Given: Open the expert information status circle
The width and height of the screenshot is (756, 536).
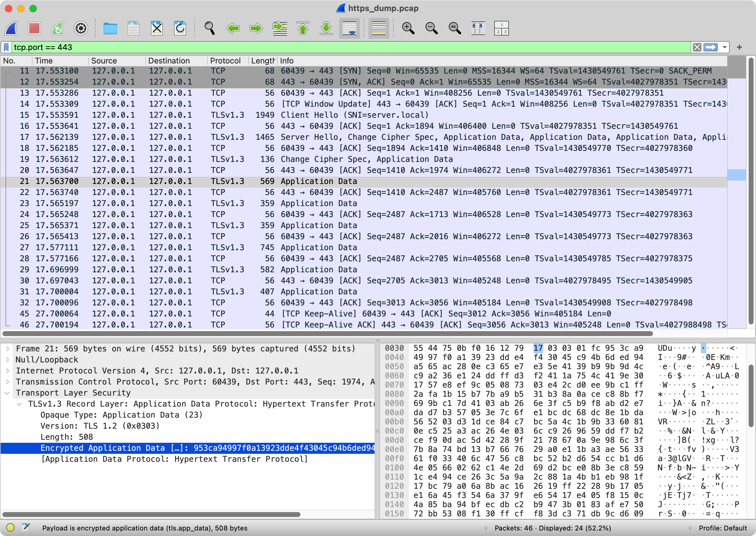Looking at the screenshot, I should pyautogui.click(x=10, y=527).
